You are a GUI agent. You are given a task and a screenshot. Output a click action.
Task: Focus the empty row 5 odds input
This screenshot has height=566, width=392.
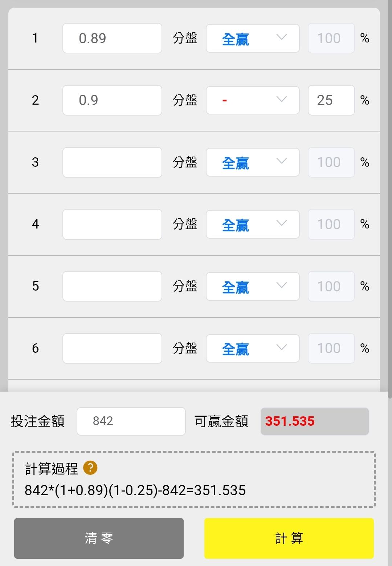(112, 286)
